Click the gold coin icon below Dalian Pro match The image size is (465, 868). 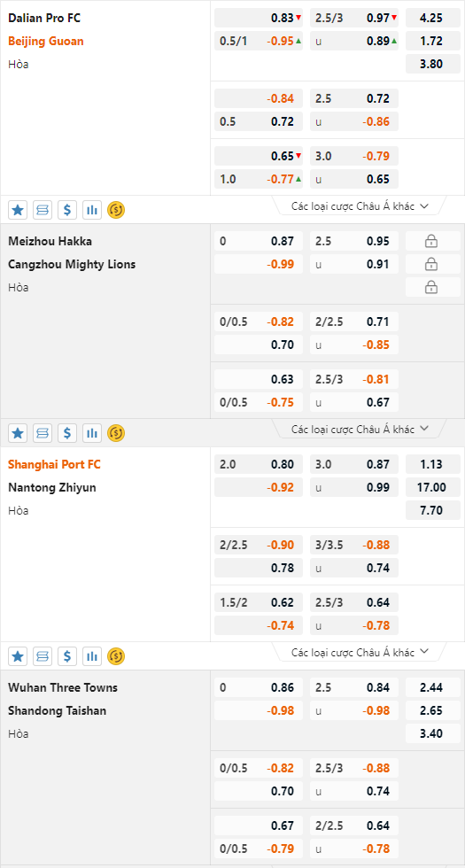point(116,210)
